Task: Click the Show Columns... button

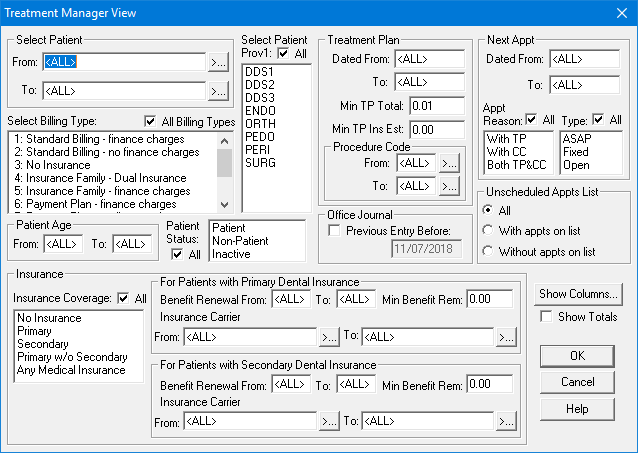Action: pyautogui.click(x=578, y=294)
